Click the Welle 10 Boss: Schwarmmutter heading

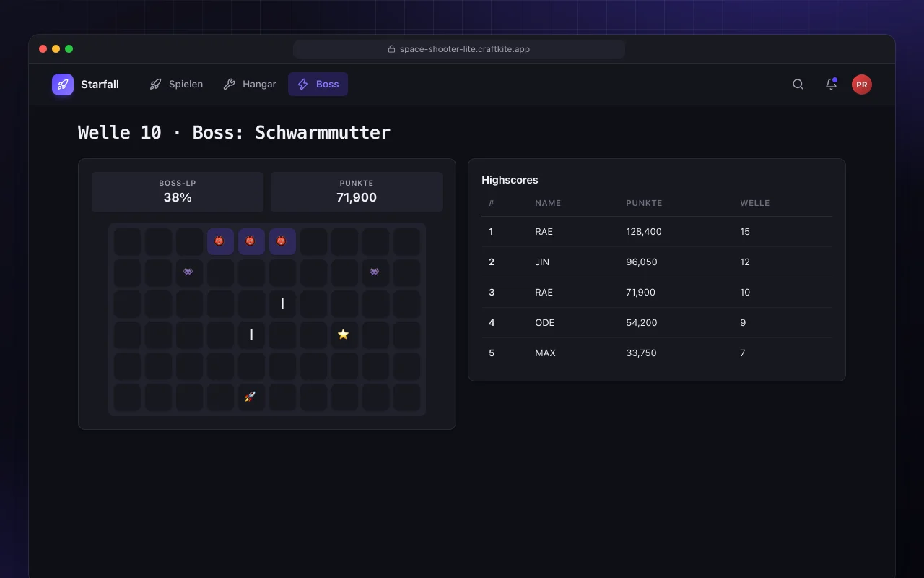pos(234,133)
